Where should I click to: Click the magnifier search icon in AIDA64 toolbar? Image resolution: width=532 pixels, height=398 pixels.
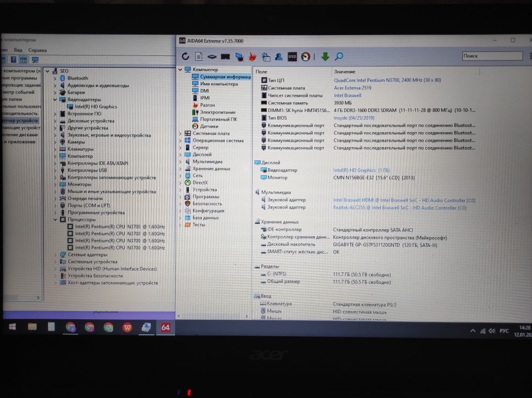(x=338, y=56)
